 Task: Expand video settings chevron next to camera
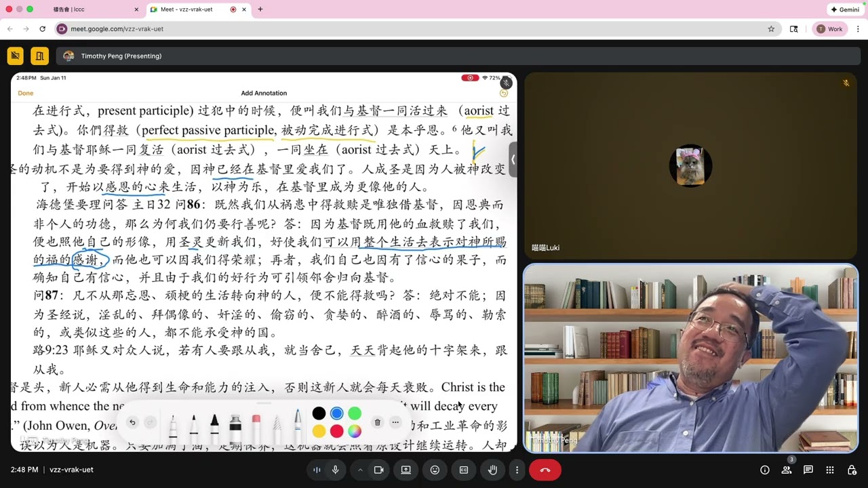[360, 470]
